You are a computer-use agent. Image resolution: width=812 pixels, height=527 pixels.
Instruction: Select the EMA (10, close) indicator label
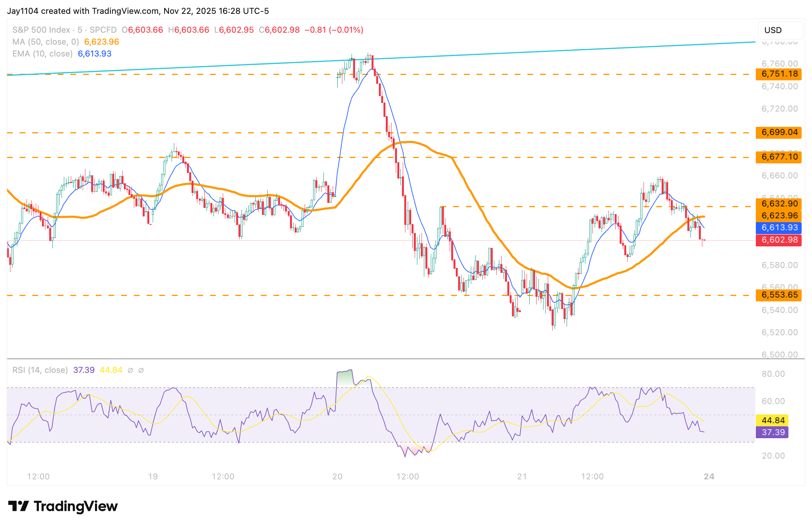click(x=42, y=53)
